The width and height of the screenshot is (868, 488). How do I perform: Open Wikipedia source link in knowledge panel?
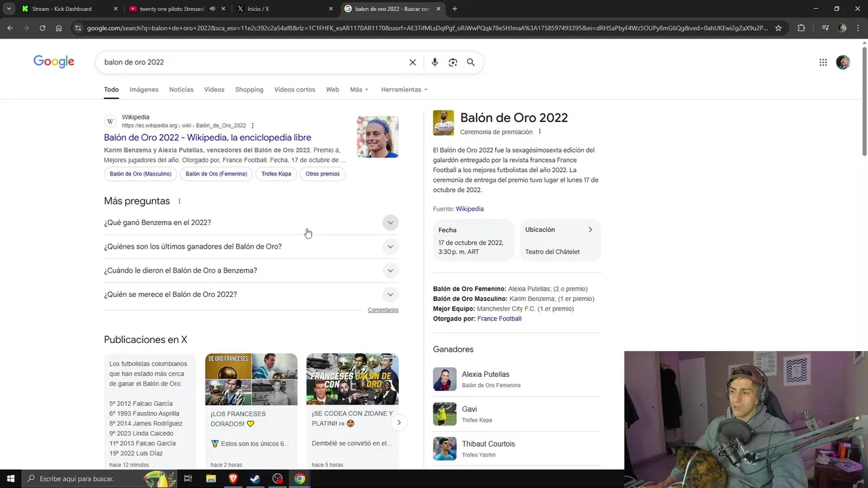[469, 209]
